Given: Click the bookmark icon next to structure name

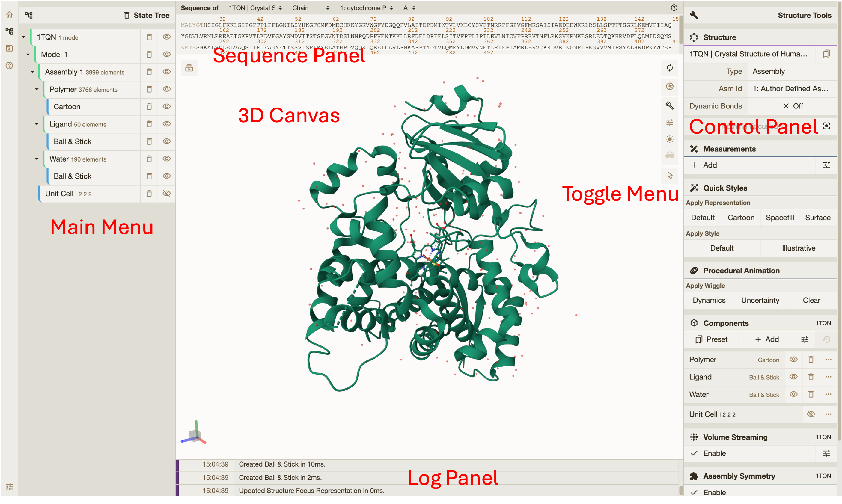Looking at the screenshot, I should point(826,54).
